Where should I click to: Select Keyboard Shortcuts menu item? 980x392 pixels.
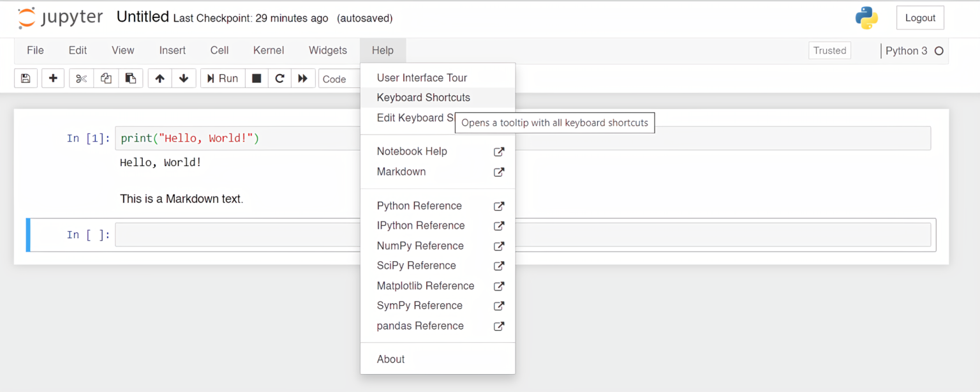[438, 98]
